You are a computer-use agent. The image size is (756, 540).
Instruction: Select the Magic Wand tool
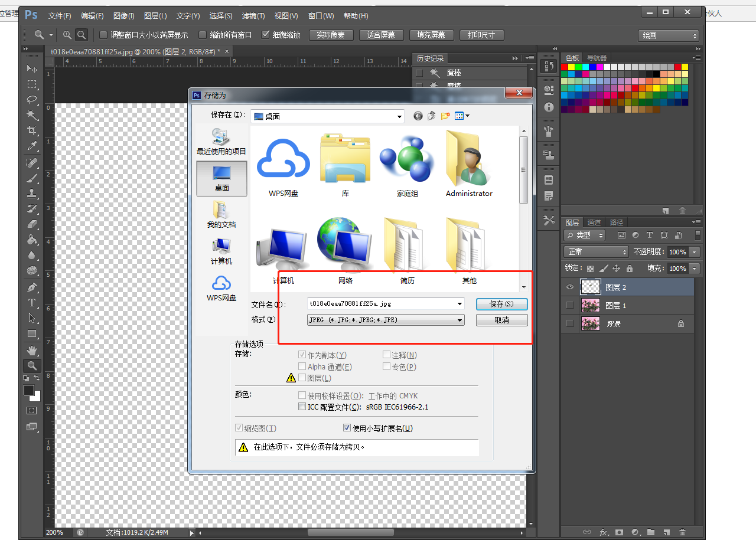[32, 114]
